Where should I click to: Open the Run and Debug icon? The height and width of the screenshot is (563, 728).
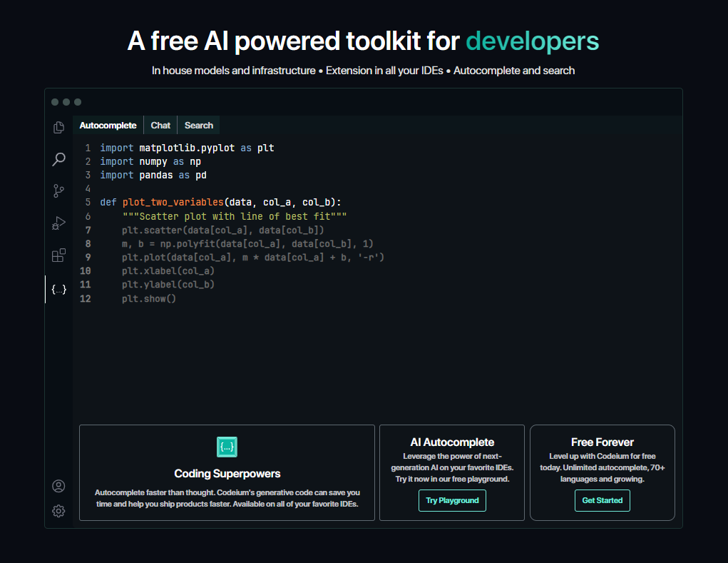(58, 223)
